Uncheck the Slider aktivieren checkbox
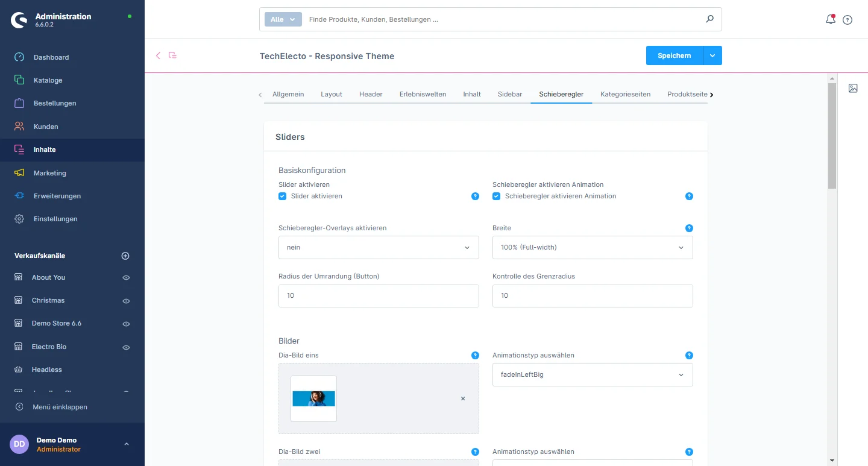 (282, 196)
